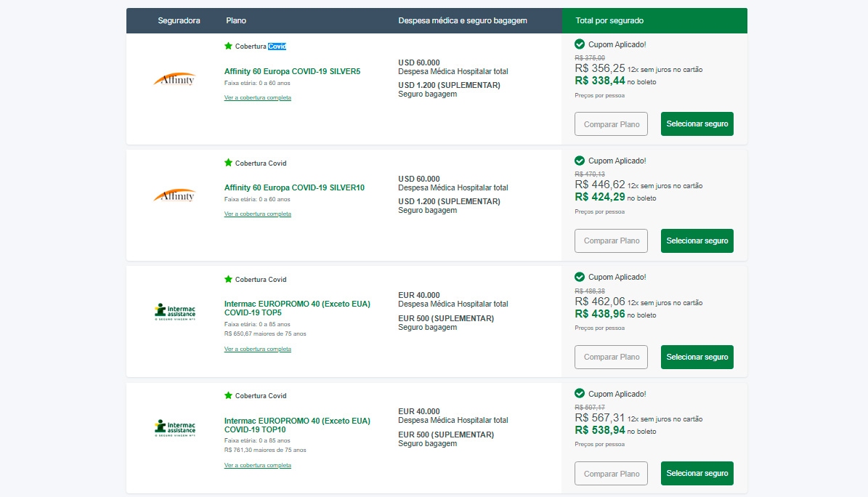Image resolution: width=868 pixels, height=497 pixels.
Task: Click USD 1.200 (SUPLEMENTAR) in SILVER10 row
Action: coord(449,202)
